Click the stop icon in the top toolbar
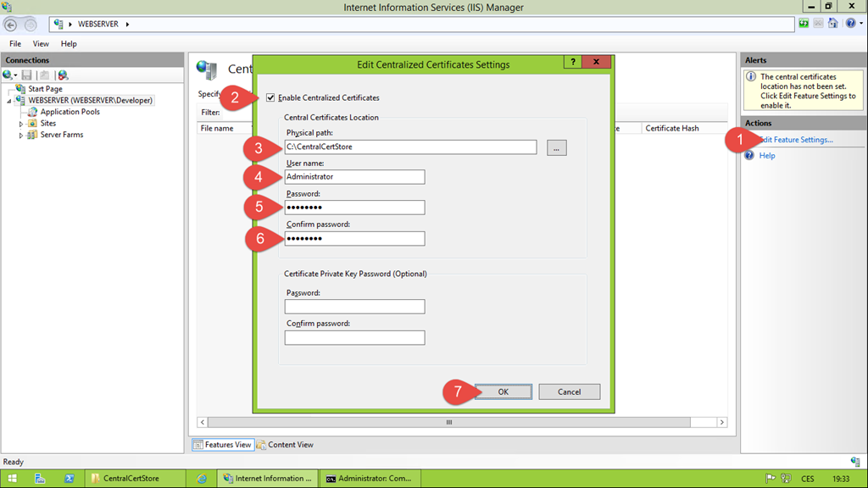The image size is (868, 488). tap(818, 23)
